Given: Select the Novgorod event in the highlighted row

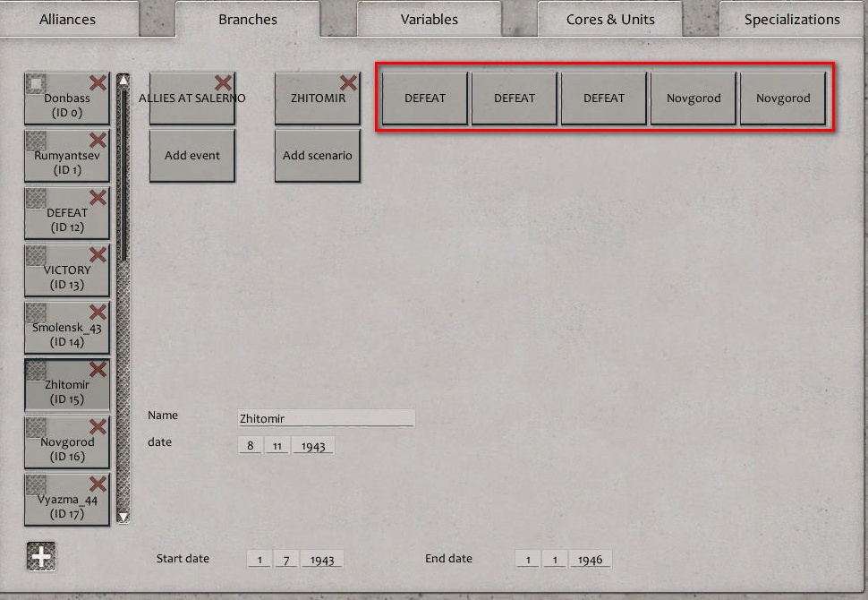Looking at the screenshot, I should click(694, 99).
